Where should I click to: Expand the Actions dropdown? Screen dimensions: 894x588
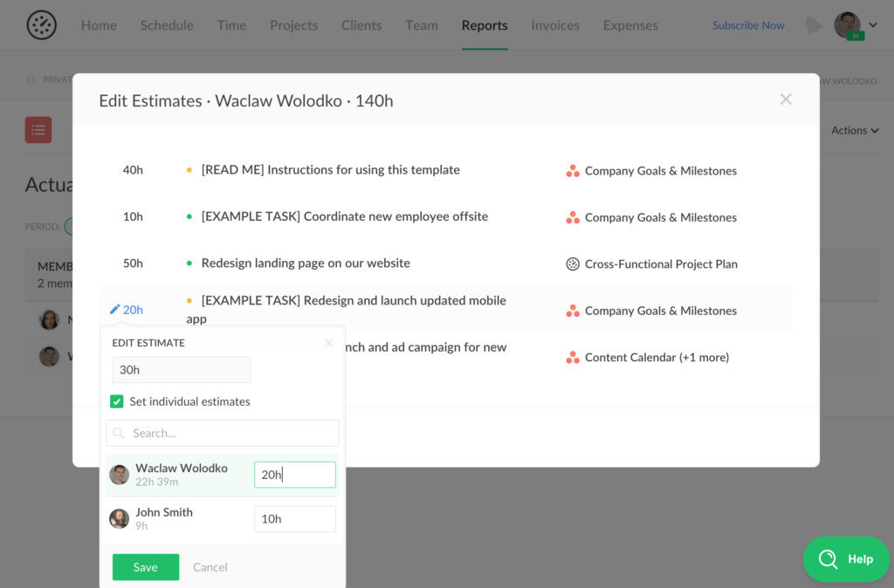click(x=853, y=129)
